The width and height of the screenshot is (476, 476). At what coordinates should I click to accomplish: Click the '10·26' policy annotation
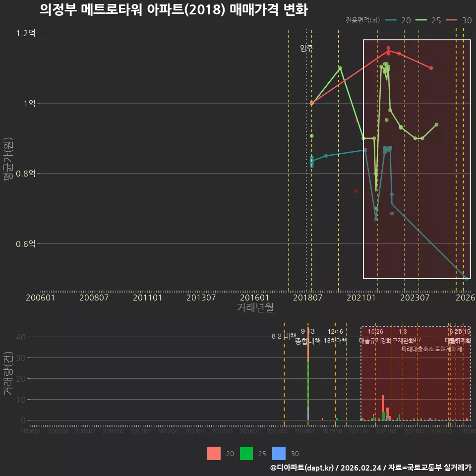(x=375, y=332)
